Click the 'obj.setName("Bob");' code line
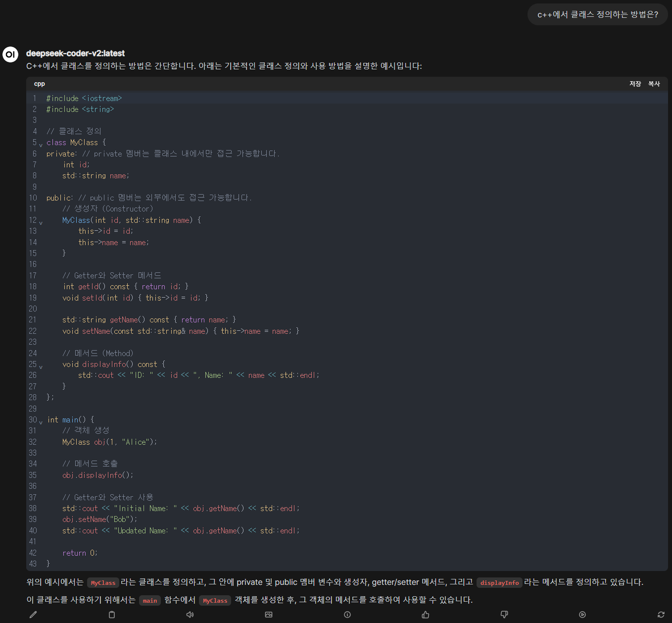The width and height of the screenshot is (672, 623). click(100, 519)
